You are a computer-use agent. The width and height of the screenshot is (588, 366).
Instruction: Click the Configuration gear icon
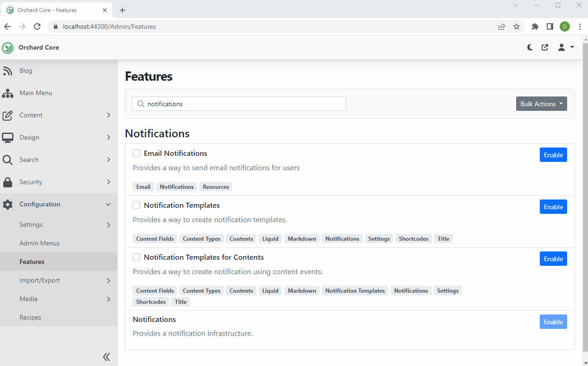(7, 204)
